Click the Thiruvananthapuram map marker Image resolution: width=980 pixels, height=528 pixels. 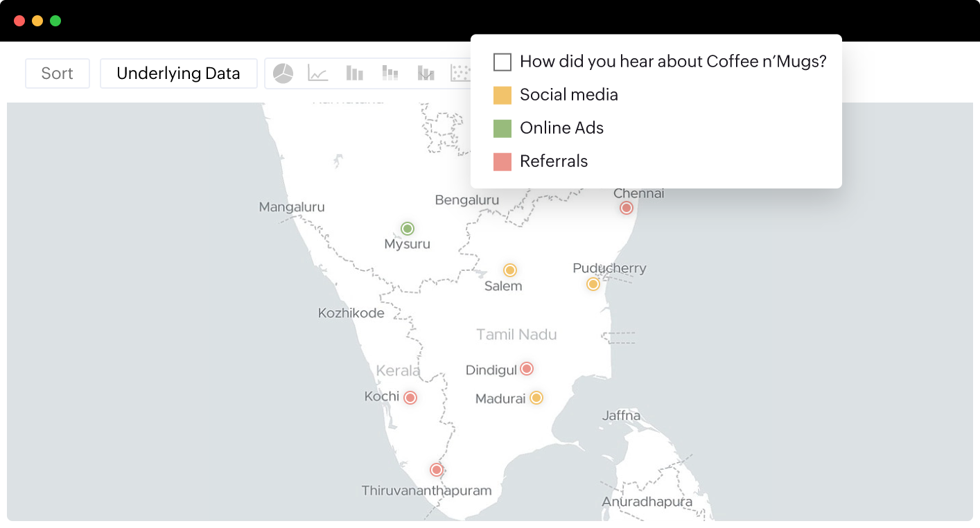tap(436, 470)
